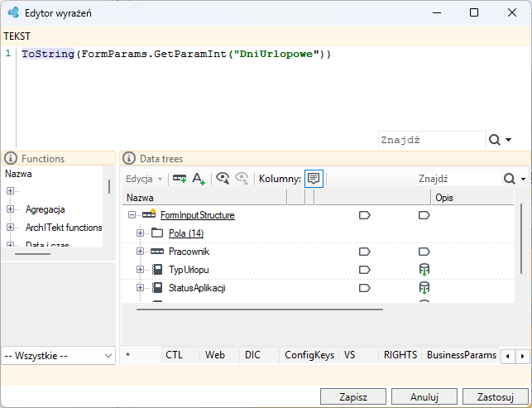This screenshot has height=408, width=532.
Task: Click the show-searched eye icon
Action: [x=223, y=178]
